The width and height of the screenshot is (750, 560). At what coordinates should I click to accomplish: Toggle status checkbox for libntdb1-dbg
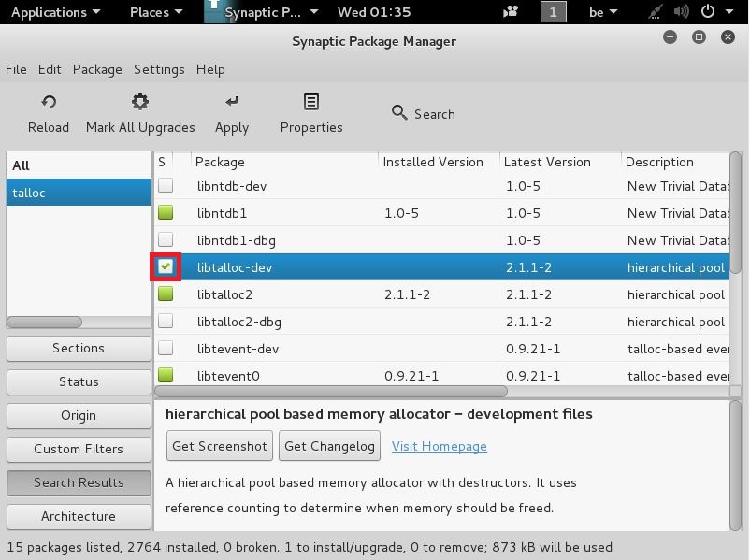(166, 239)
